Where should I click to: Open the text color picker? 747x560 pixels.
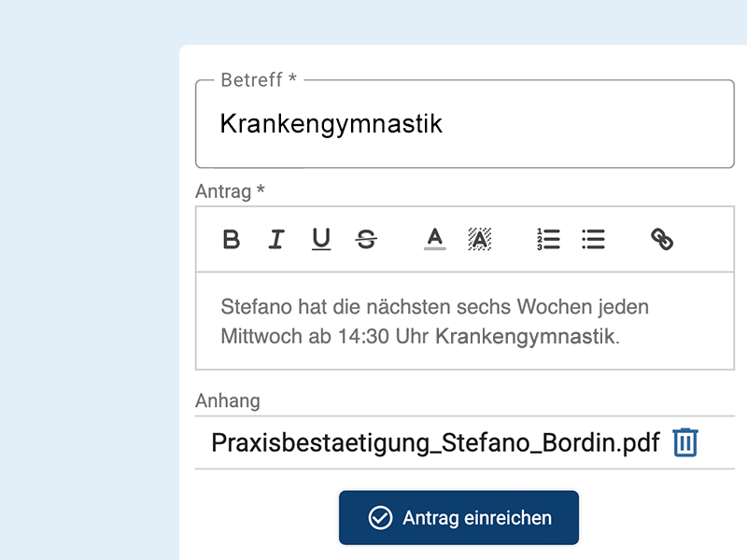coord(435,239)
